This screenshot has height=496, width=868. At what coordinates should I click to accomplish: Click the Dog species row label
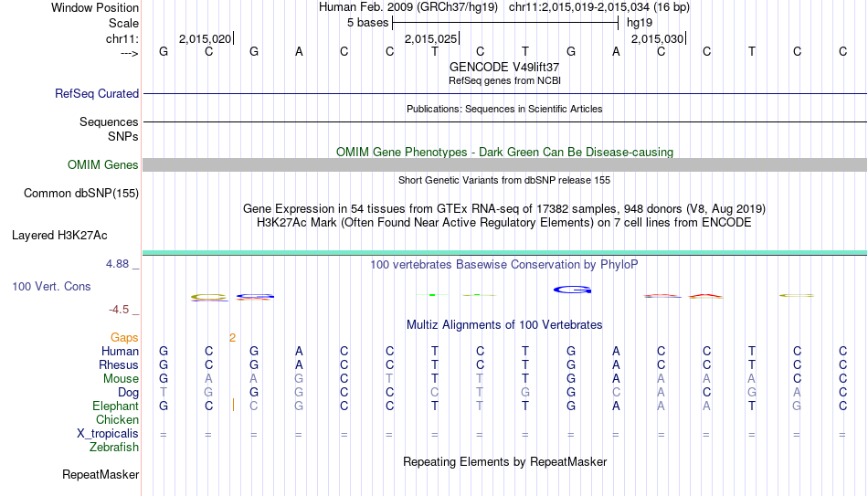coord(128,393)
